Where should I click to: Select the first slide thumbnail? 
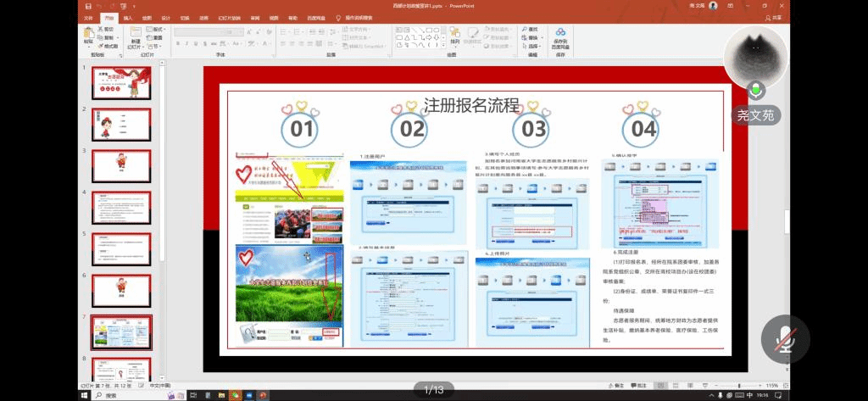click(120, 83)
